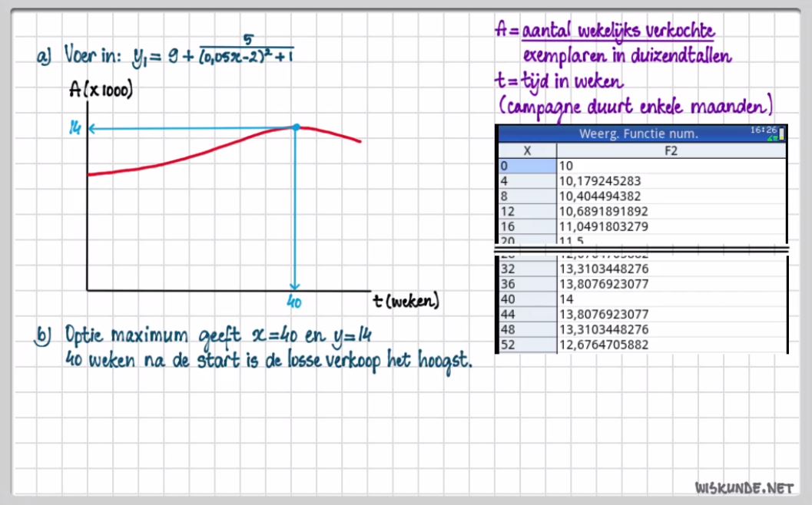The width and height of the screenshot is (812, 505).
Task: Click the battery icon in calculator header
Action: tap(782, 135)
